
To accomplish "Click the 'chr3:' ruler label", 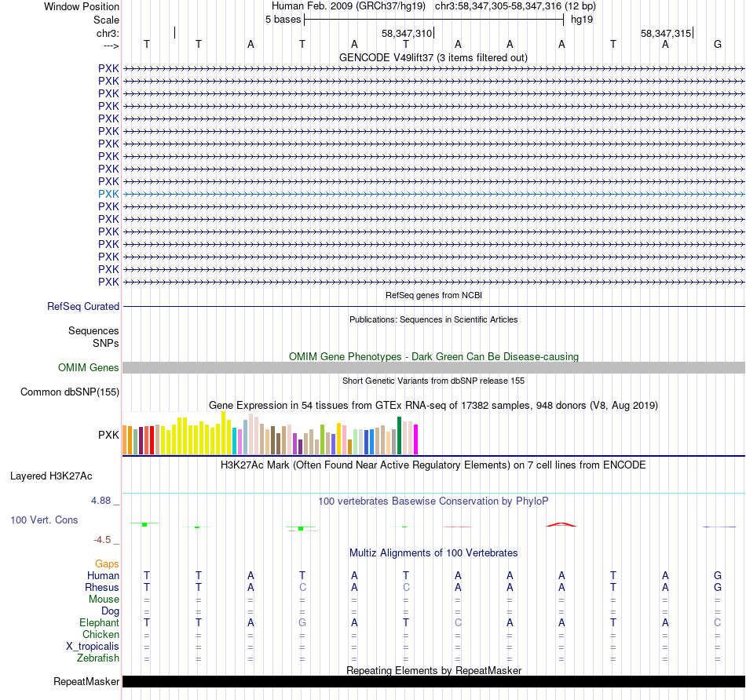I will click(108, 33).
